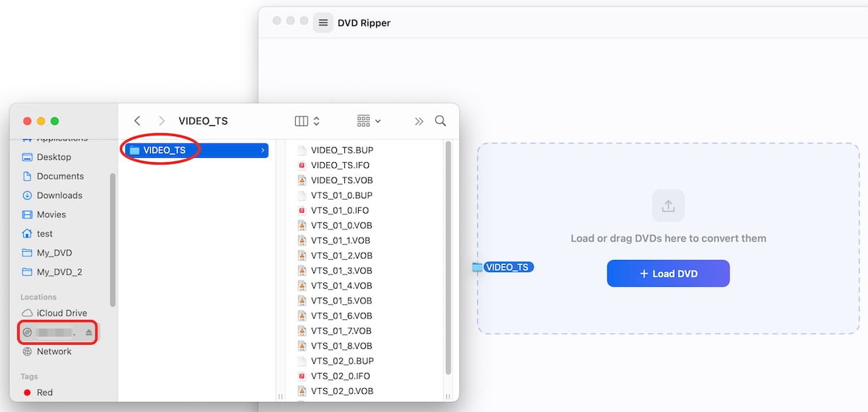The height and width of the screenshot is (412, 868).
Task: Click the Desktop icon in sidebar
Action: click(27, 156)
